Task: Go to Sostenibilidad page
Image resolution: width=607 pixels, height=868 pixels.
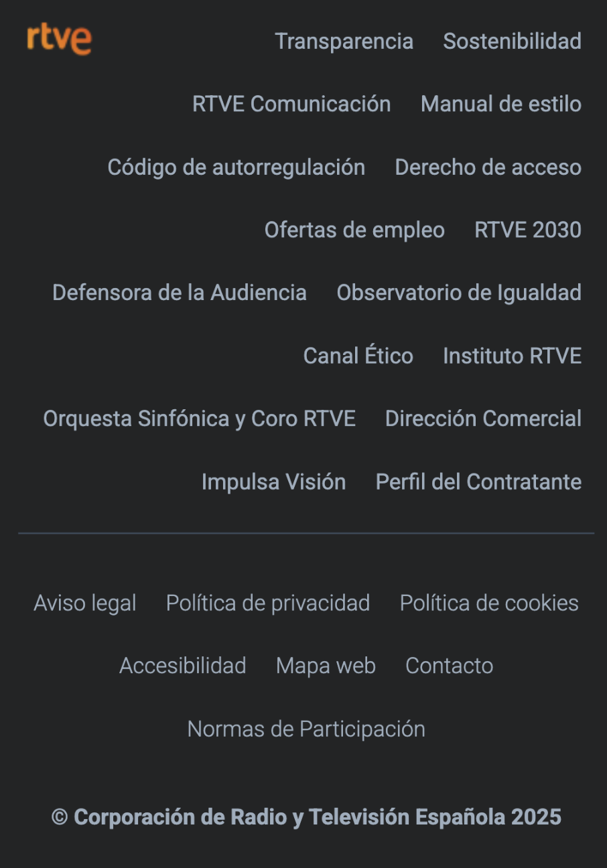Action: click(x=512, y=42)
